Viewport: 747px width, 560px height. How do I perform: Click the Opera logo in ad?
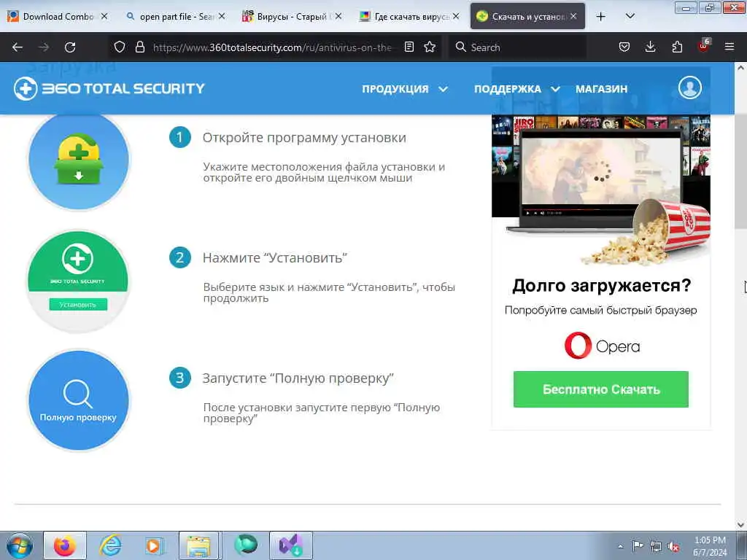tap(602, 346)
